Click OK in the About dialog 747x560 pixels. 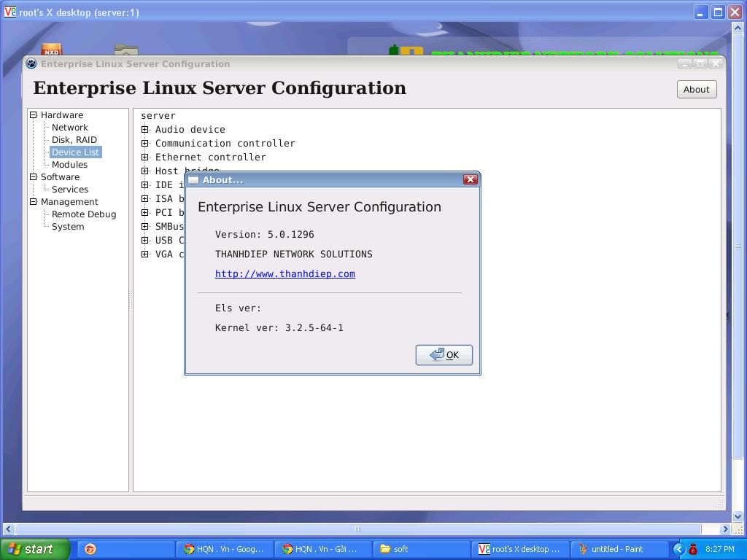click(x=444, y=355)
